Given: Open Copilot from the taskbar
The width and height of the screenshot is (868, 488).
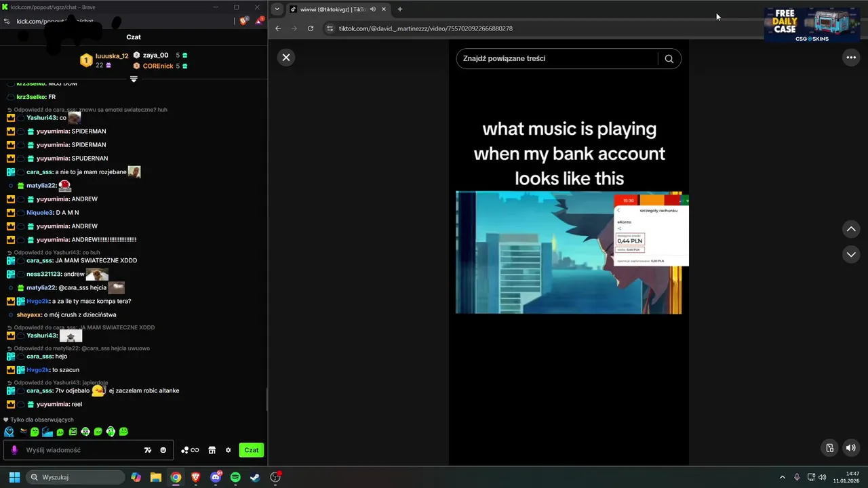Looking at the screenshot, I should (136, 477).
